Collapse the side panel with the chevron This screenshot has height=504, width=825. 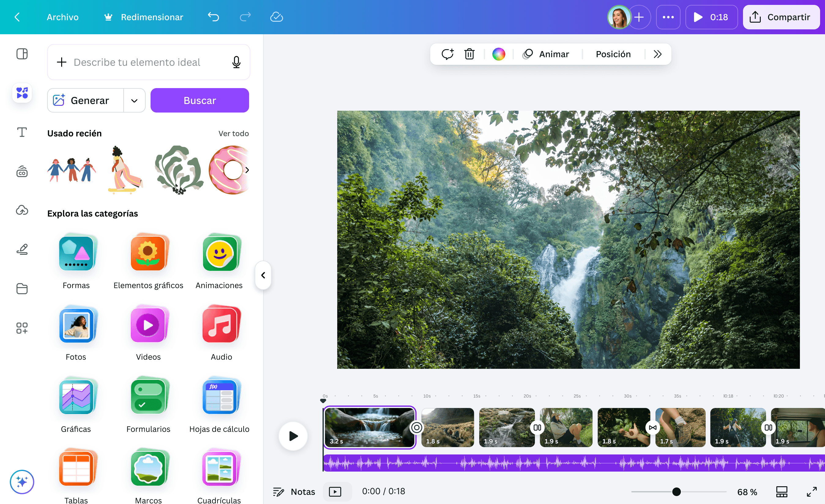(263, 275)
